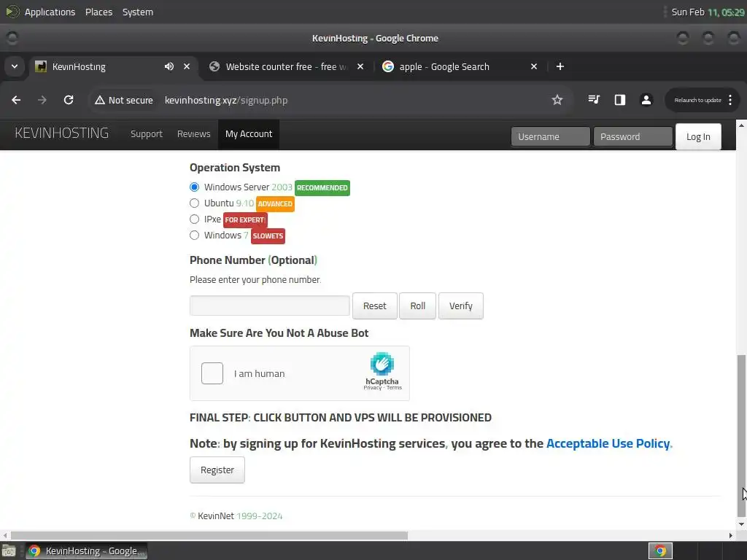
Task: Click the horizontal scrollbar thumb
Action: coord(209,535)
